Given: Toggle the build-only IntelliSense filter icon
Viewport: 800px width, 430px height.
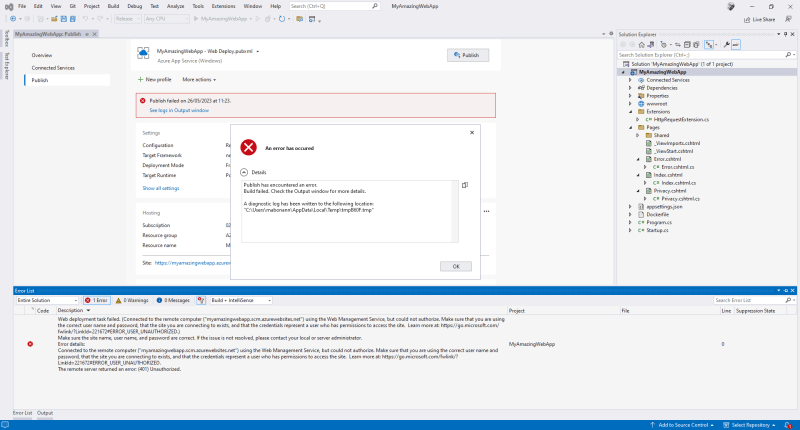Looking at the screenshot, I should 201,300.
